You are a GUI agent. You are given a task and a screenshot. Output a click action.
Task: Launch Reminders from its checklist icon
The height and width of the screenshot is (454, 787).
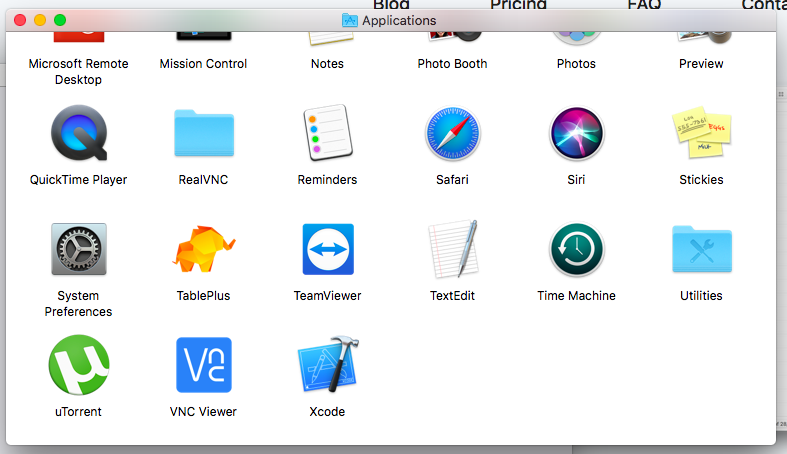328,132
